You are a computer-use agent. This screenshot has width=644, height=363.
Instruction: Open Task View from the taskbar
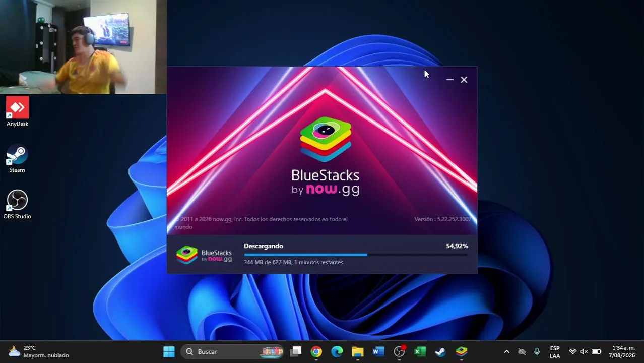pos(296,352)
